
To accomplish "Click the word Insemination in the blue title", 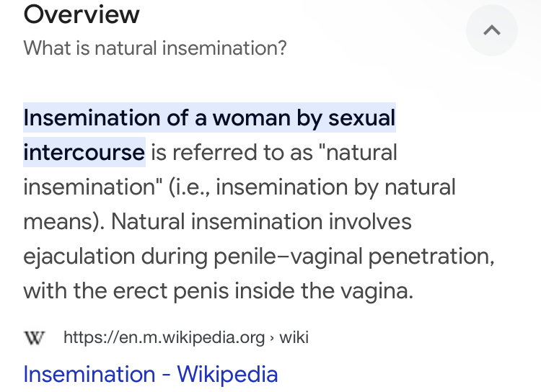I will click(x=89, y=374).
